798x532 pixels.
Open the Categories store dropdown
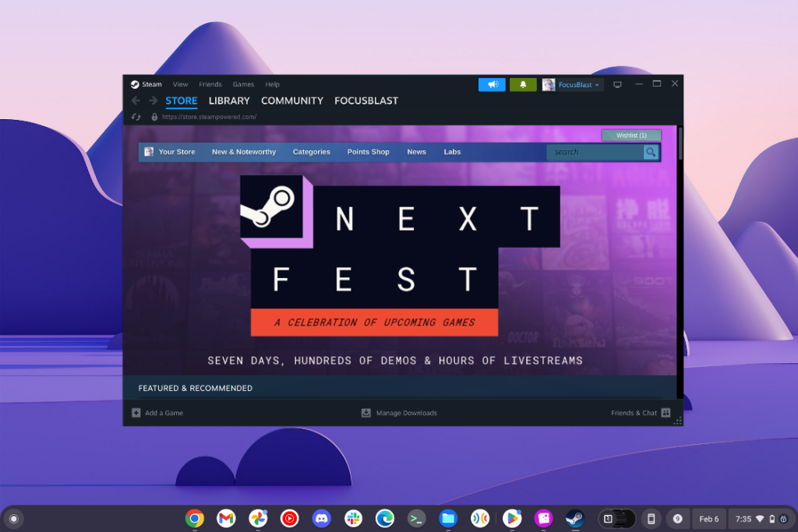coord(312,152)
